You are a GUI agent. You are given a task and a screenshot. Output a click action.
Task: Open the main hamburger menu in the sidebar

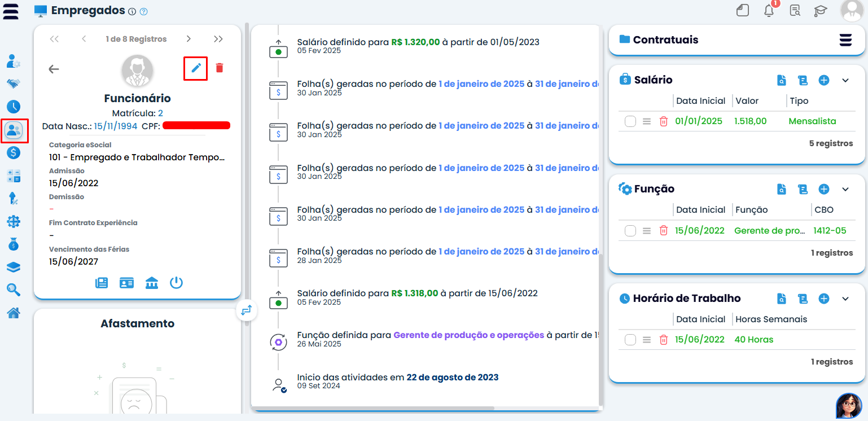11,11
